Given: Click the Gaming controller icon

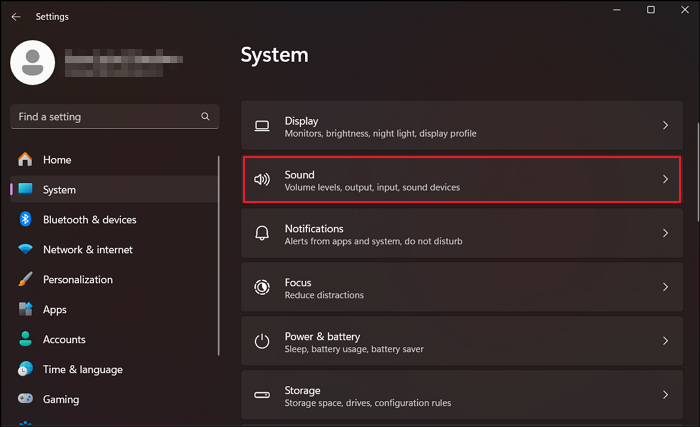Looking at the screenshot, I should coord(25,398).
